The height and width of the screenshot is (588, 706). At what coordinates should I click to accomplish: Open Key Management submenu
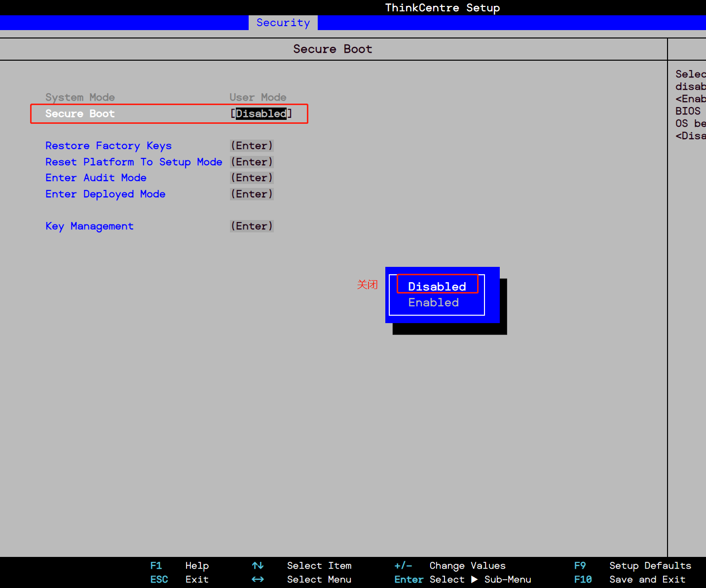click(x=89, y=226)
